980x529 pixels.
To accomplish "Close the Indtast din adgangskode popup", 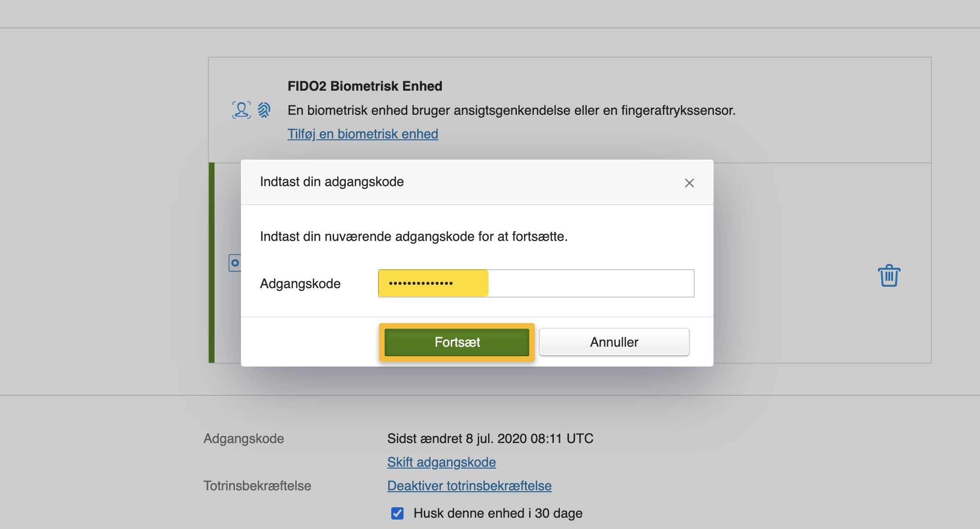I will [x=689, y=183].
